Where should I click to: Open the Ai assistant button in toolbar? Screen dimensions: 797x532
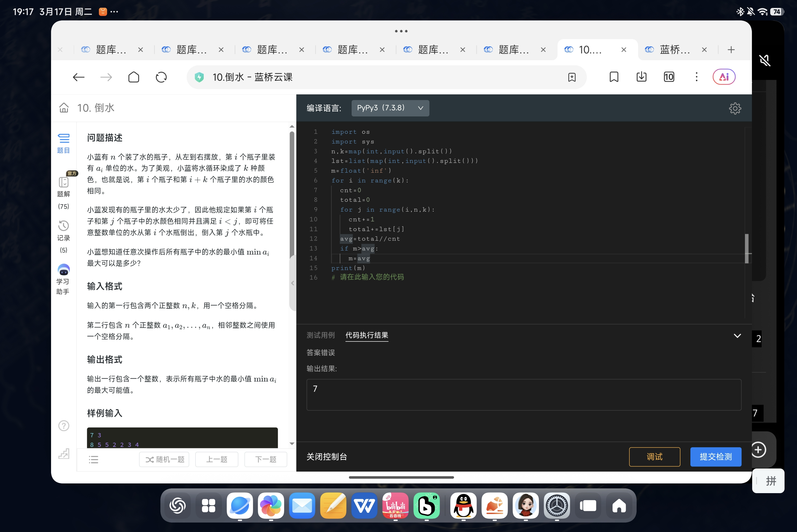pos(724,77)
